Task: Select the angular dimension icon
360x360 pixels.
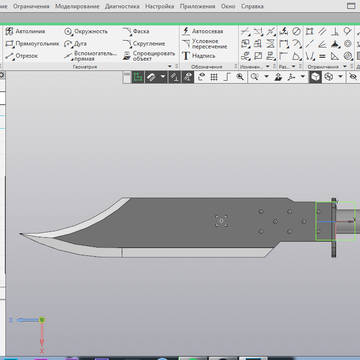Action: [296, 56]
